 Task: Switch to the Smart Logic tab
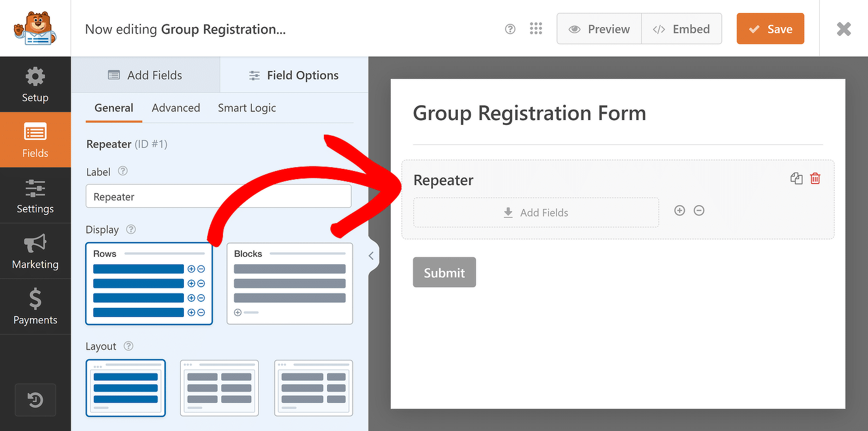[x=247, y=108]
